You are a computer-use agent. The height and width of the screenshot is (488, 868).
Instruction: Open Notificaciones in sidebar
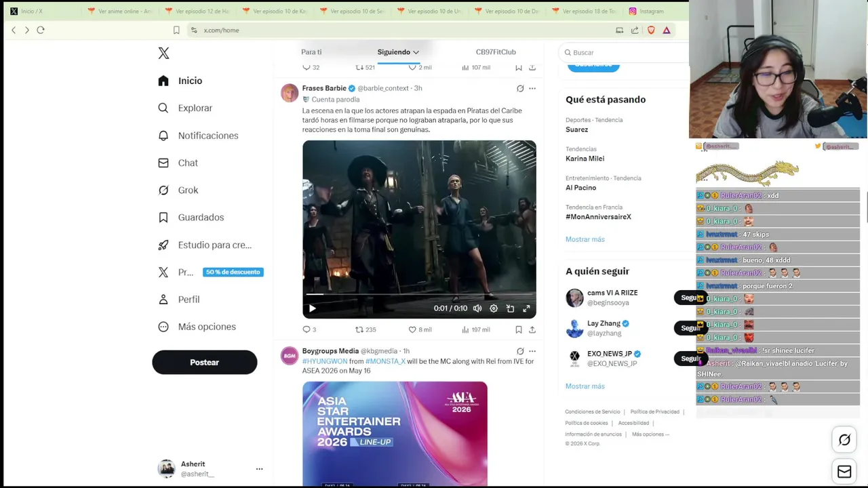click(x=198, y=136)
